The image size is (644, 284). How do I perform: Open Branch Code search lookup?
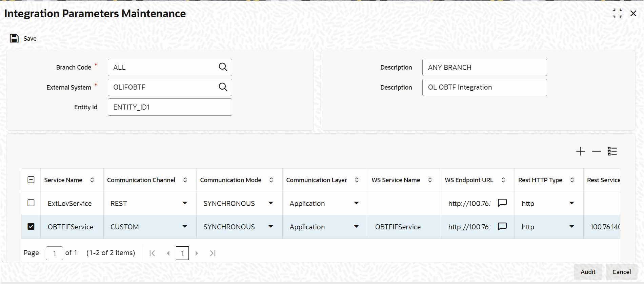click(x=223, y=67)
